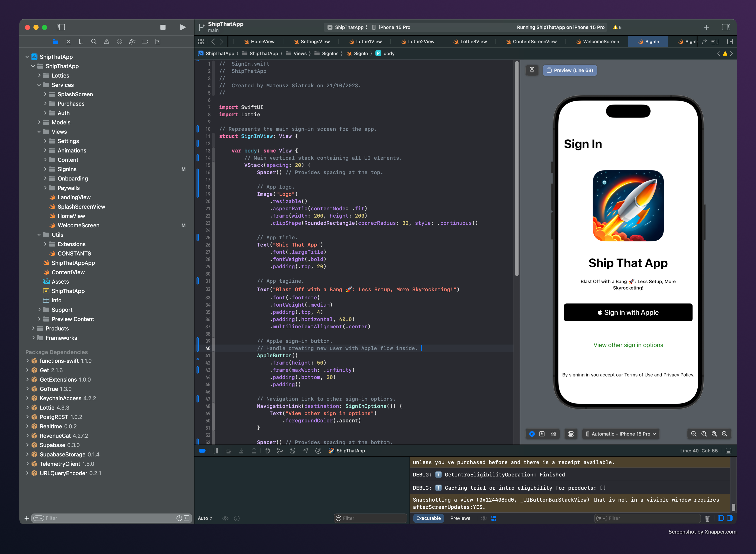Screen dimensions: 756x554
Task: Open the issue navigator warning triangle
Action: [x=107, y=42]
